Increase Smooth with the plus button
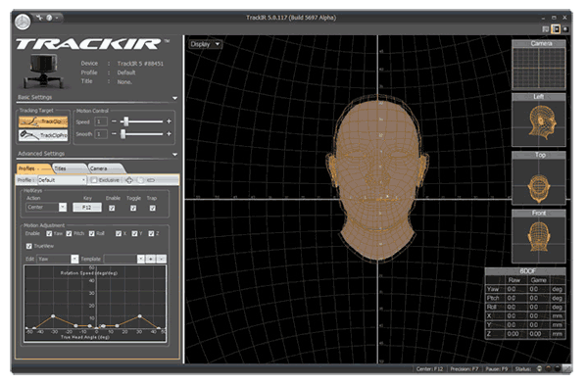The image size is (588, 384). [x=169, y=134]
